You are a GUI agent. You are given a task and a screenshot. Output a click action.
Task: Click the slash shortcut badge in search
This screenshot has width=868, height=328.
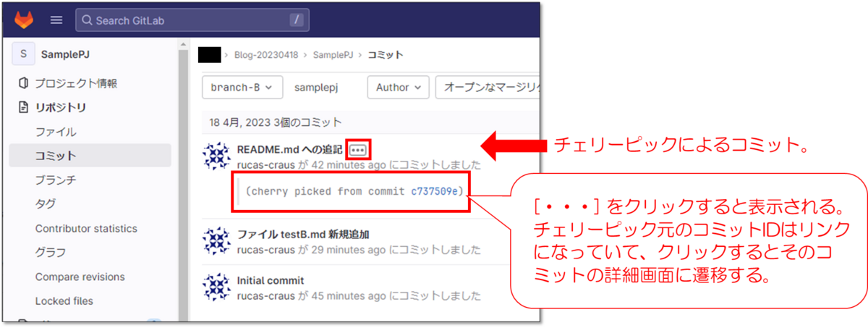pos(296,20)
